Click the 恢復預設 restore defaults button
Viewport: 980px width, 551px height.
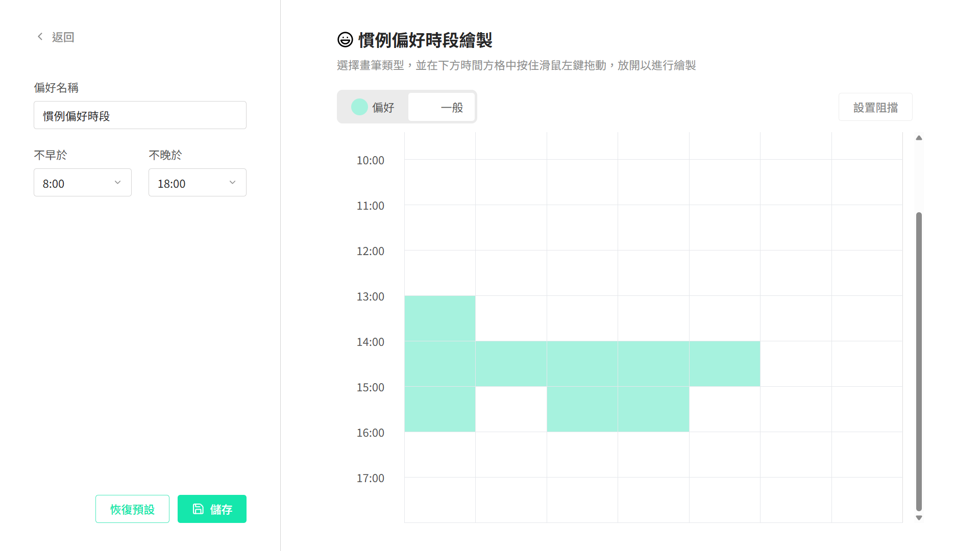(x=132, y=509)
